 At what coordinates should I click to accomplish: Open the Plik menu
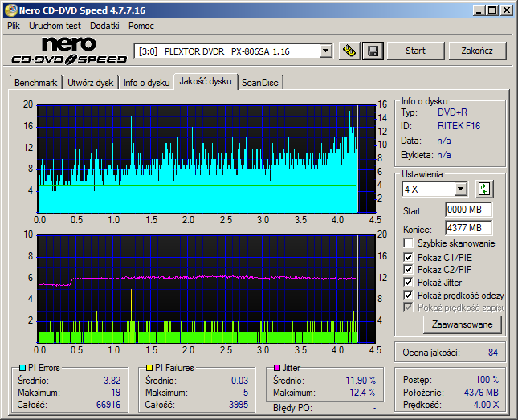pyautogui.click(x=14, y=26)
